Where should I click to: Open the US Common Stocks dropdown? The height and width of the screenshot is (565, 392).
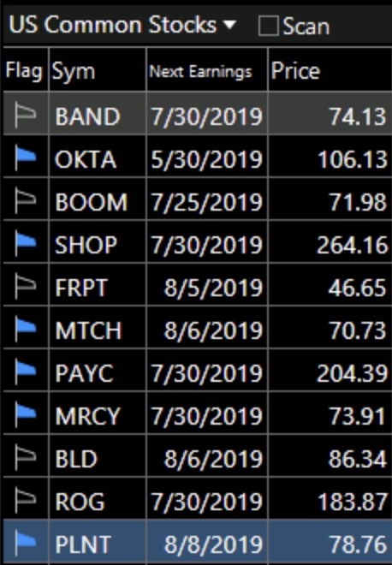(x=122, y=25)
